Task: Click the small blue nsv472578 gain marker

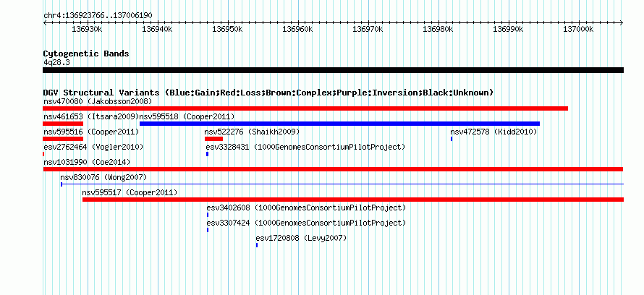Action: (x=452, y=139)
